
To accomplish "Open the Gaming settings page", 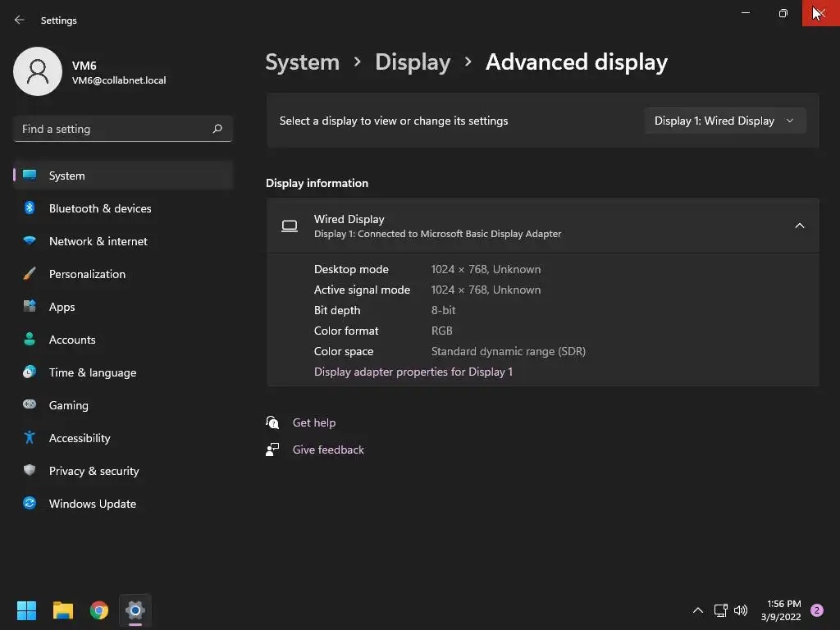I will (123, 405).
